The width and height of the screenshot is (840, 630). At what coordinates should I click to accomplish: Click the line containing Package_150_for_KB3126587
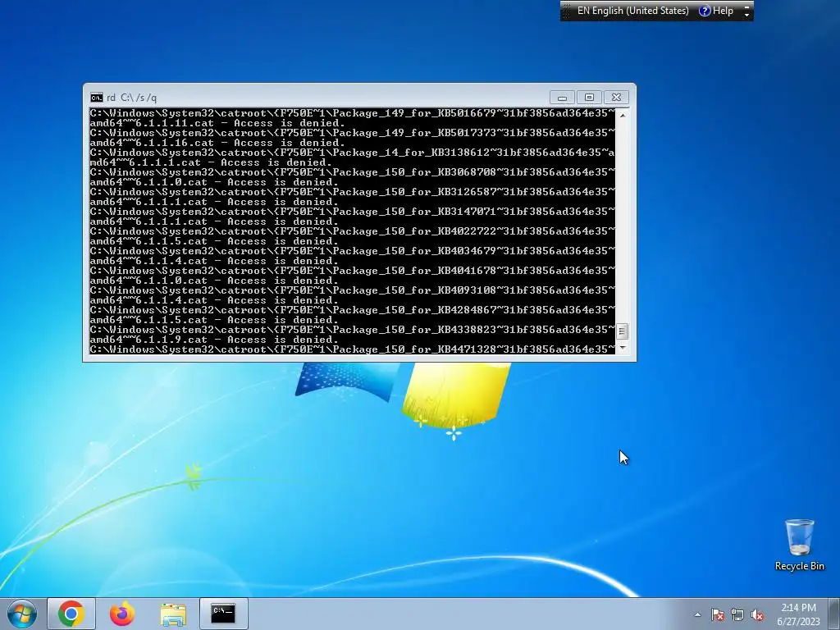click(353, 192)
